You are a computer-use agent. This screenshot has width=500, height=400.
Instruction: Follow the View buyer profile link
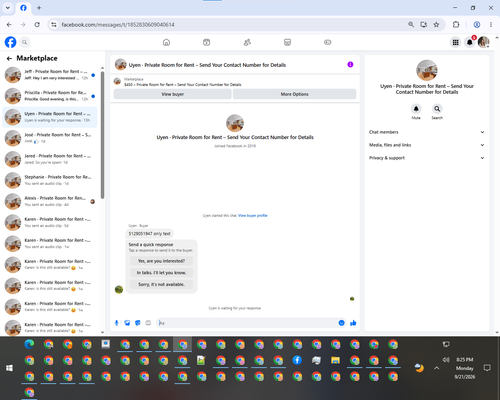coord(253,215)
